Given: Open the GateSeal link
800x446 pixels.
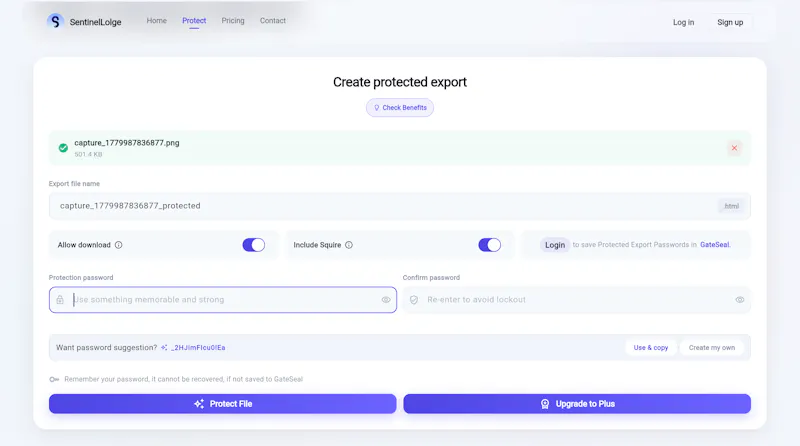Looking at the screenshot, I should point(714,245).
